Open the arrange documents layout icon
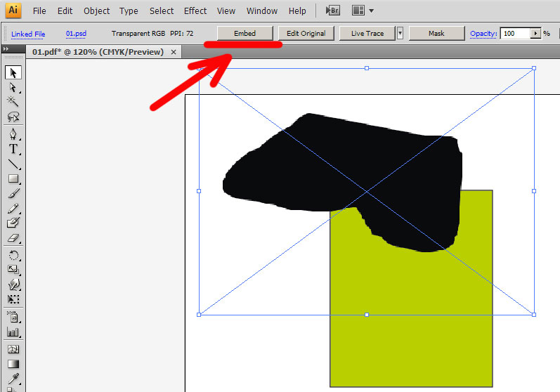560x392 pixels. (x=358, y=11)
